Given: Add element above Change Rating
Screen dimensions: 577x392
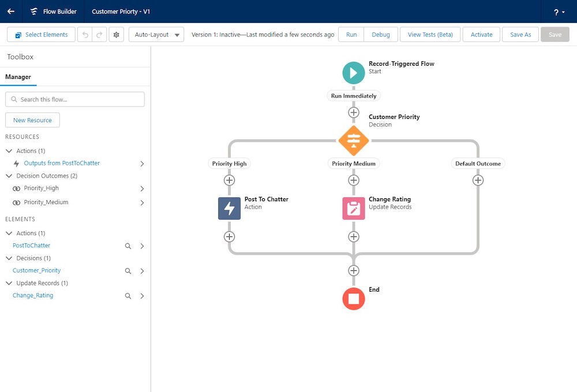Looking at the screenshot, I should tap(354, 180).
